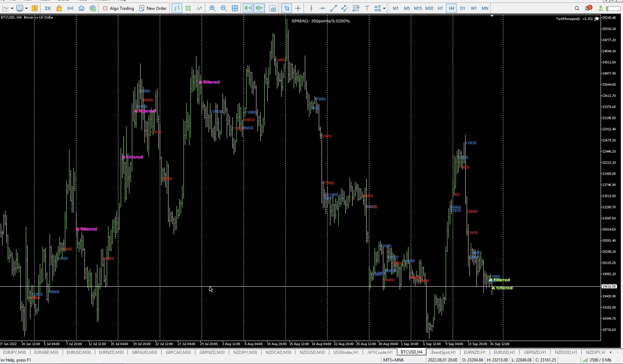
Task: Select the D1 timeframe button
Action: click(x=462, y=8)
